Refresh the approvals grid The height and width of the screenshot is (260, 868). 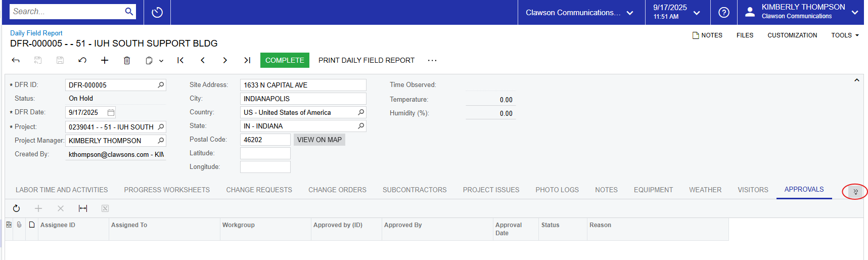[x=16, y=208]
